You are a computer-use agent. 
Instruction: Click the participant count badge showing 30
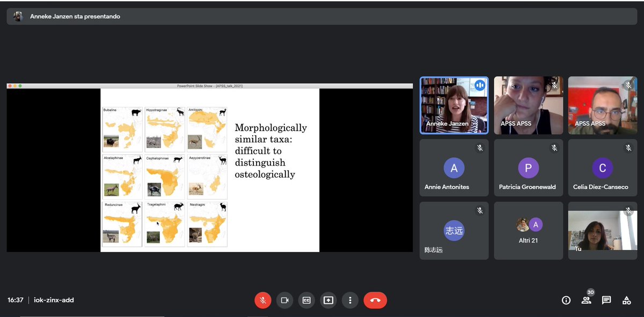(590, 292)
